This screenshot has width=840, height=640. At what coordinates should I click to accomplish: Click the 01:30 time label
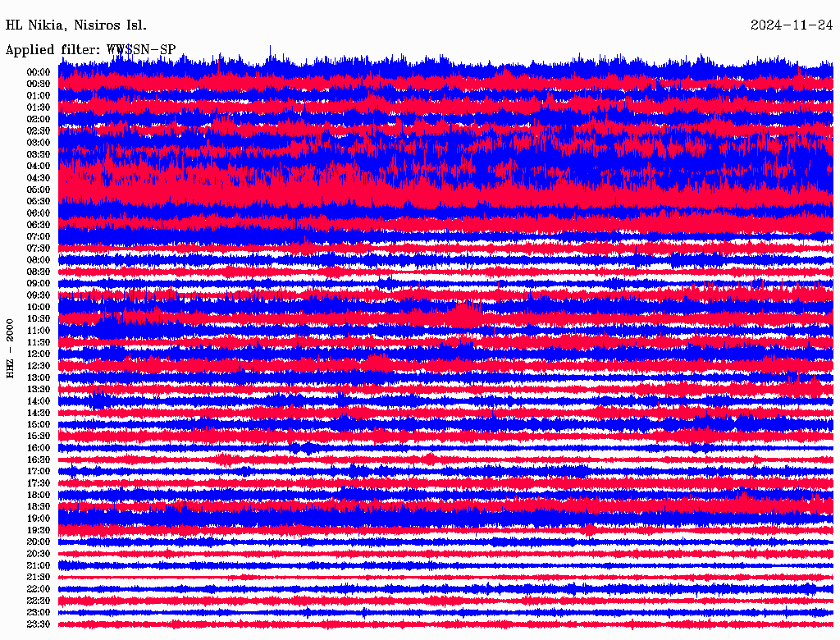(x=39, y=107)
